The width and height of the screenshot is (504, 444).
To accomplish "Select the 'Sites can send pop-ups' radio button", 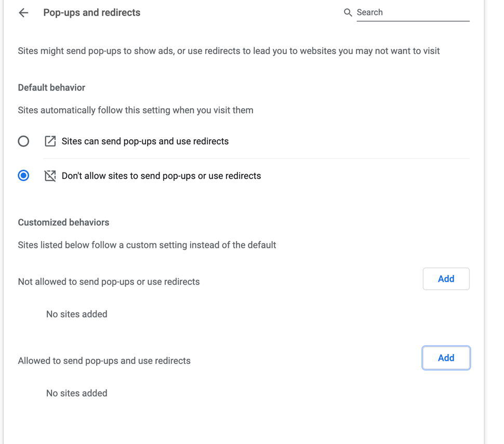I will coord(23,141).
